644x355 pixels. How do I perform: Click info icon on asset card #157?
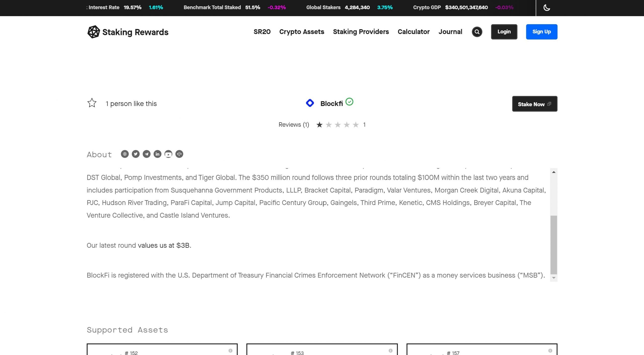coord(550,350)
